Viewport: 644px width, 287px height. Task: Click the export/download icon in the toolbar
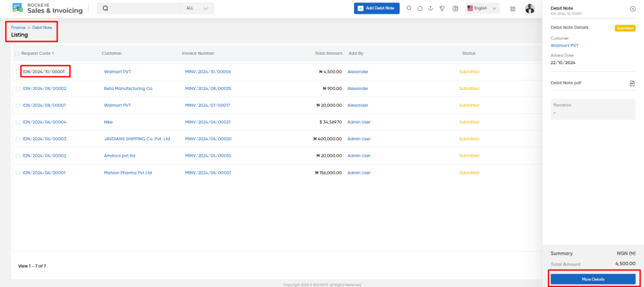pyautogui.click(x=430, y=8)
